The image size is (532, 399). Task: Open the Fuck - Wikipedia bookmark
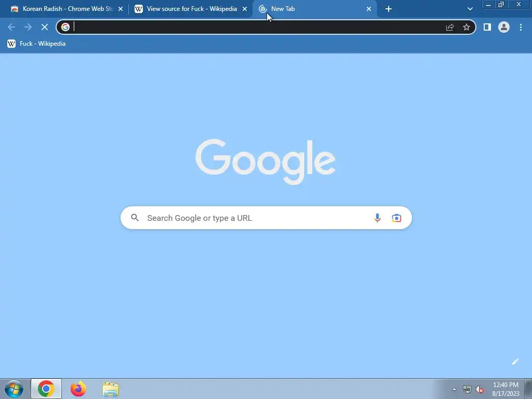(36, 44)
